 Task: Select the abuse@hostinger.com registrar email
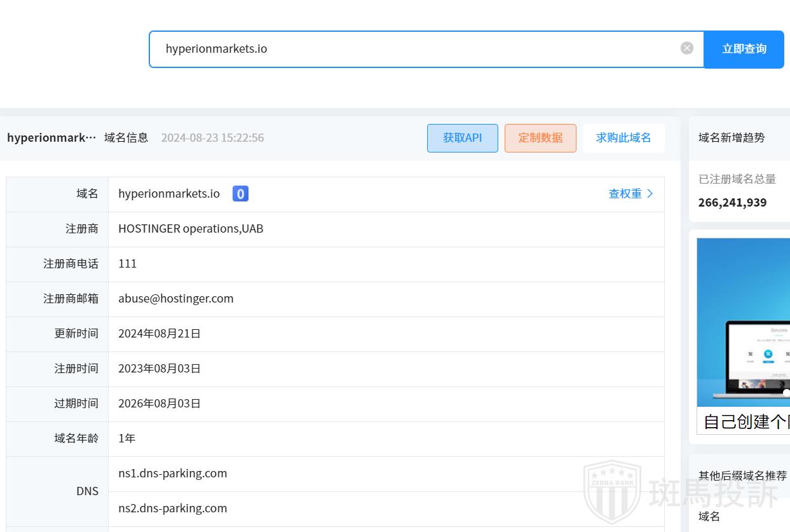[176, 299]
